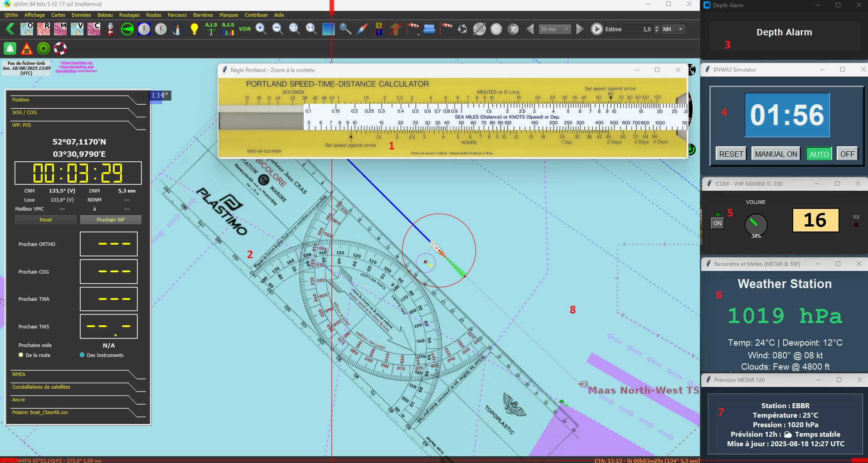Click the Reset button in WP panel
868x463 pixels.
point(46,220)
